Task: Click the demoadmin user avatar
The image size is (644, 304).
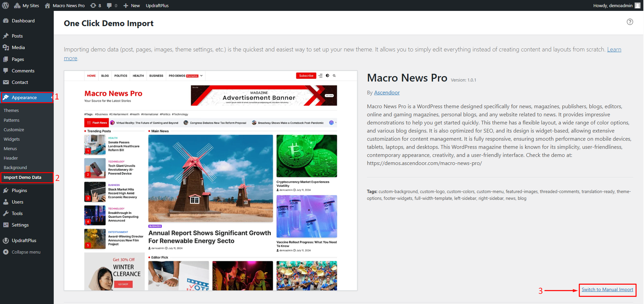Action: click(x=638, y=6)
